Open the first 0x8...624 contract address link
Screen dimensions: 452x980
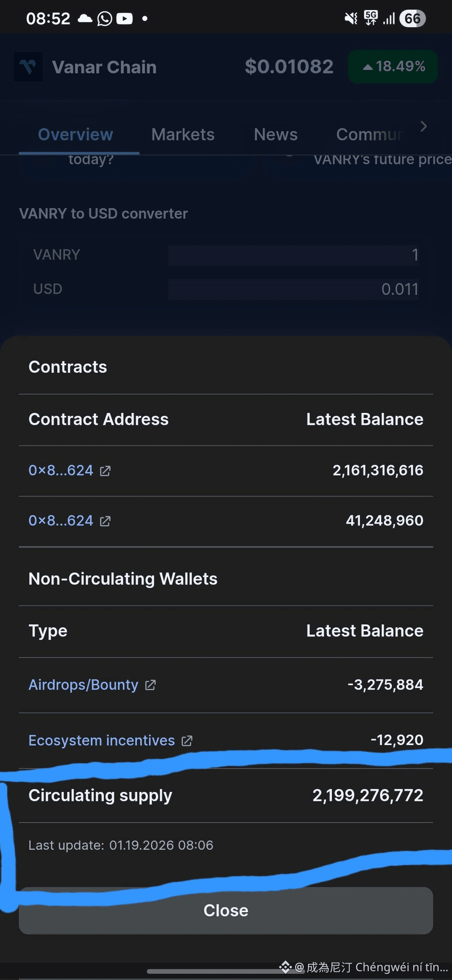[61, 470]
